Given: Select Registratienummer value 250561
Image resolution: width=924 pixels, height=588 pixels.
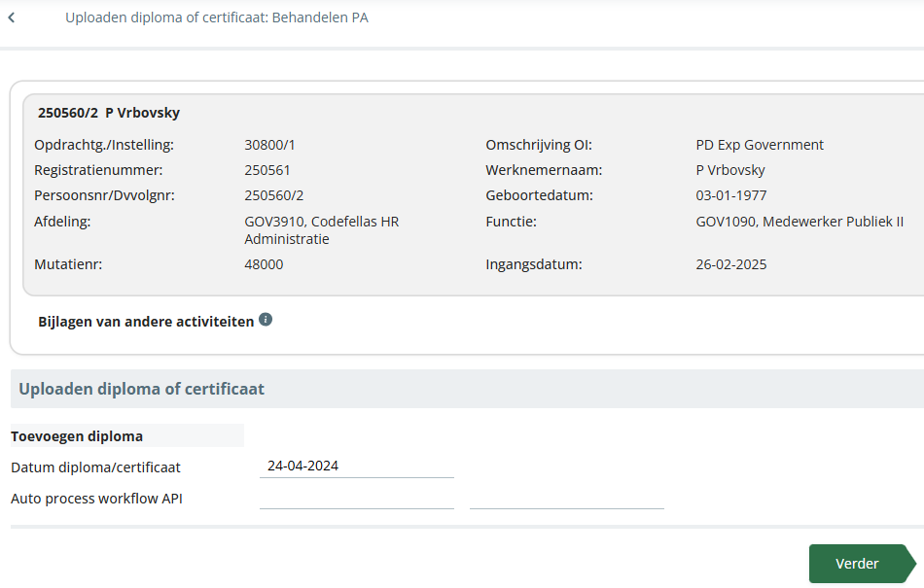Looking at the screenshot, I should [267, 170].
